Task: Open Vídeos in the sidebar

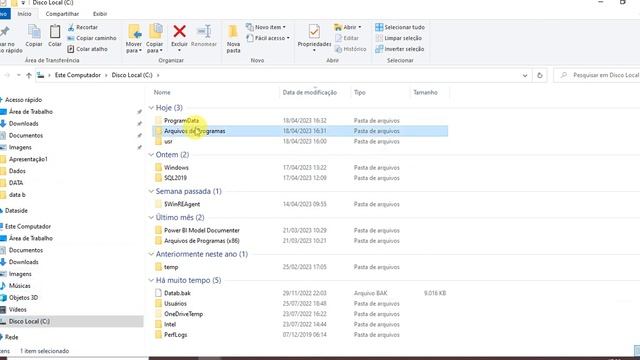Action: [x=18, y=309]
